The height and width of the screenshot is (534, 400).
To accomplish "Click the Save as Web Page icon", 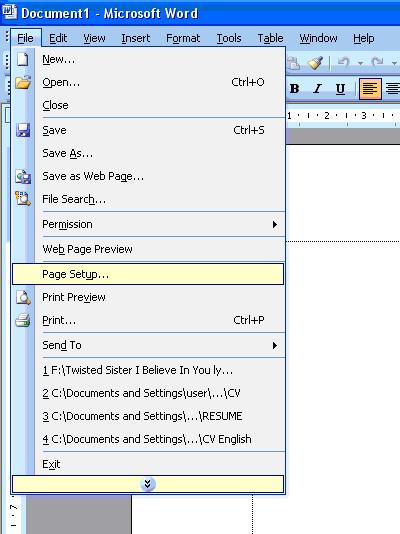I will (x=23, y=176).
